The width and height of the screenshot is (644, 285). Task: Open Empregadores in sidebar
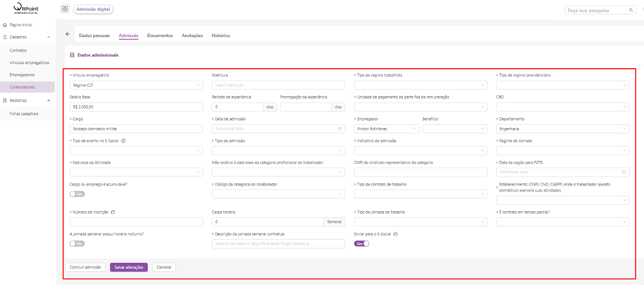[x=22, y=75]
